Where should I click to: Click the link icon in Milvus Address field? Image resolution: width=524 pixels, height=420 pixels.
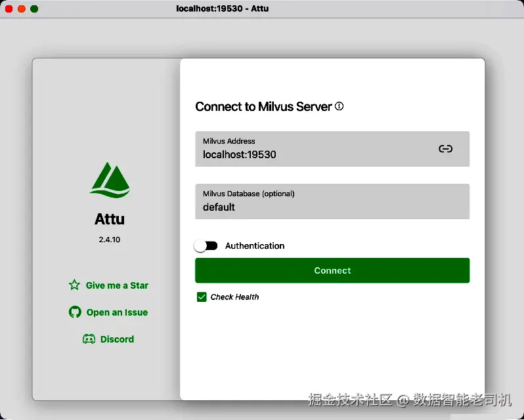pyautogui.click(x=445, y=148)
